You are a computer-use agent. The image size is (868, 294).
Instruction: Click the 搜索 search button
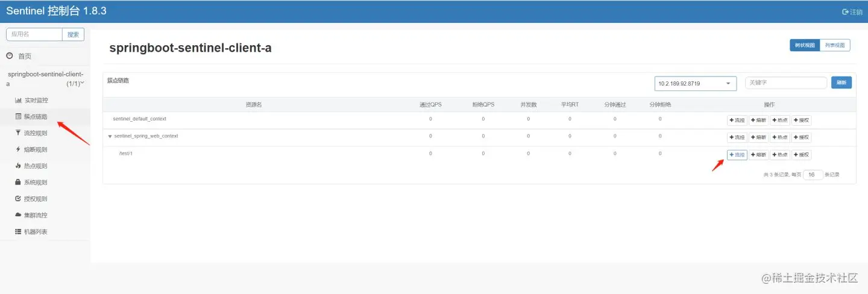73,34
